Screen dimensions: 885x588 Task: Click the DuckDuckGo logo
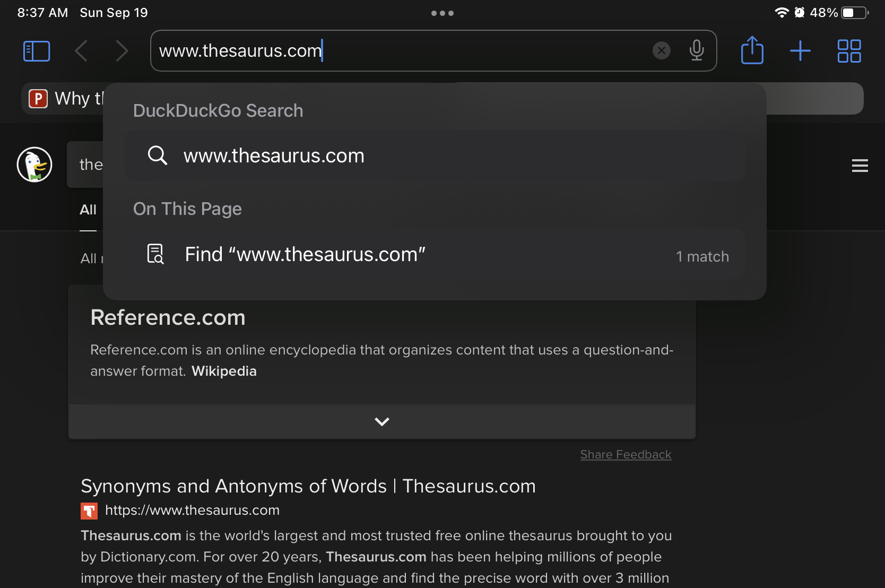34,165
